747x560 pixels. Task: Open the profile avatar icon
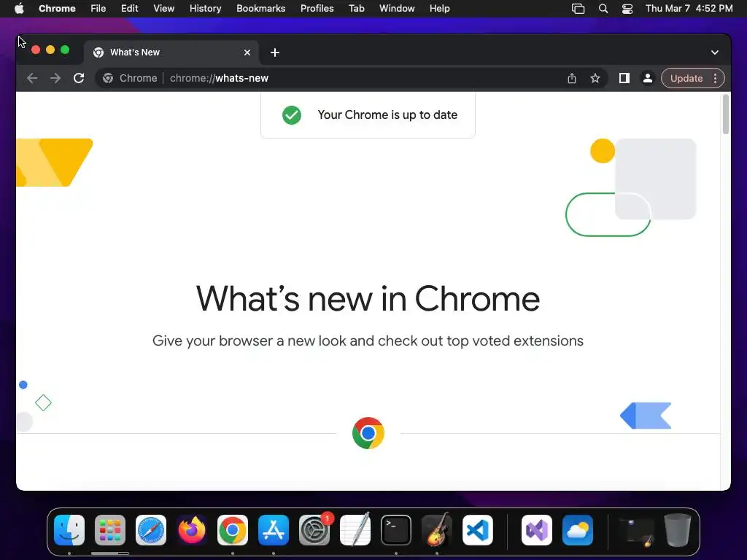[x=648, y=78]
